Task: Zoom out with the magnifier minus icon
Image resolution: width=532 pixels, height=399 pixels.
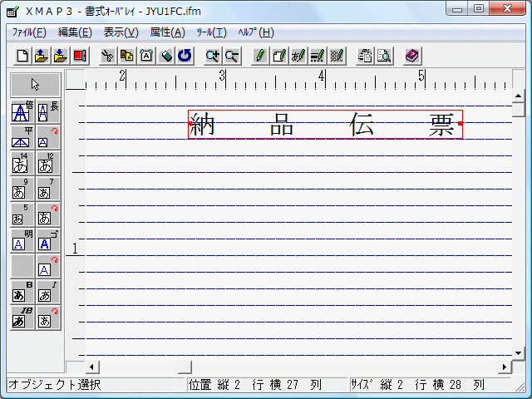Action: tap(232, 56)
